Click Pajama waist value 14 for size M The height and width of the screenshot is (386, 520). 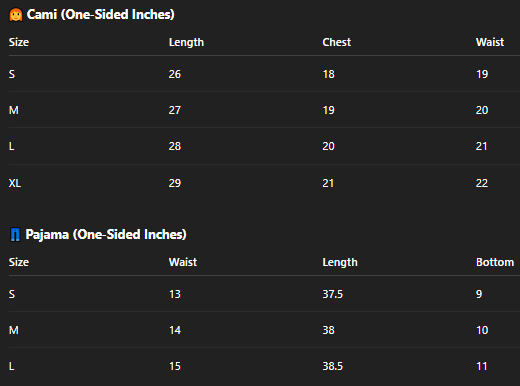point(175,330)
